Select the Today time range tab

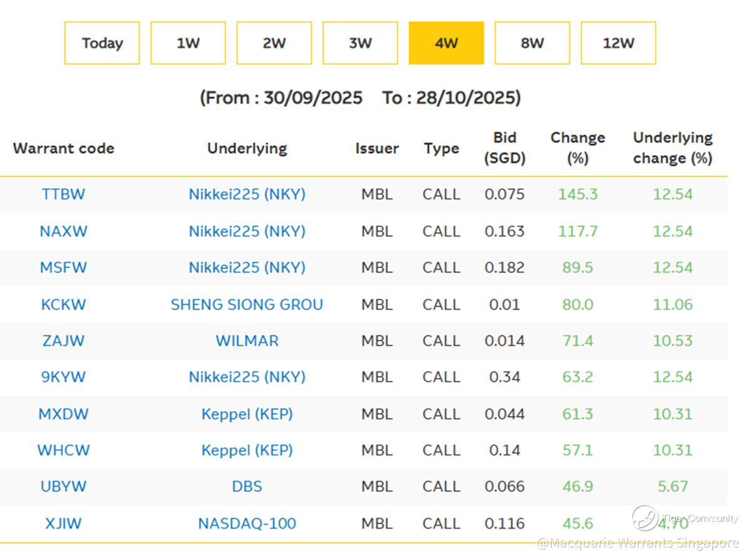[x=101, y=43]
